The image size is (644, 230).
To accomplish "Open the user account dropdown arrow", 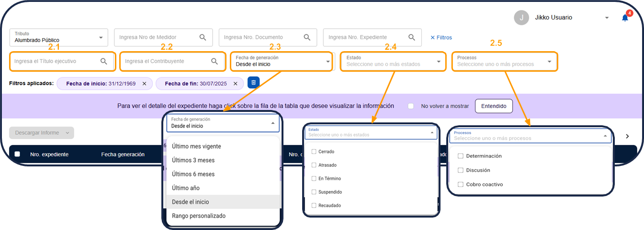I will (x=607, y=18).
